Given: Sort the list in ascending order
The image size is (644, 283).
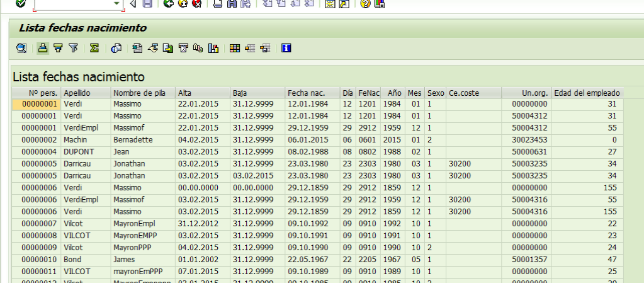Looking at the screenshot, I should (x=43, y=48).
